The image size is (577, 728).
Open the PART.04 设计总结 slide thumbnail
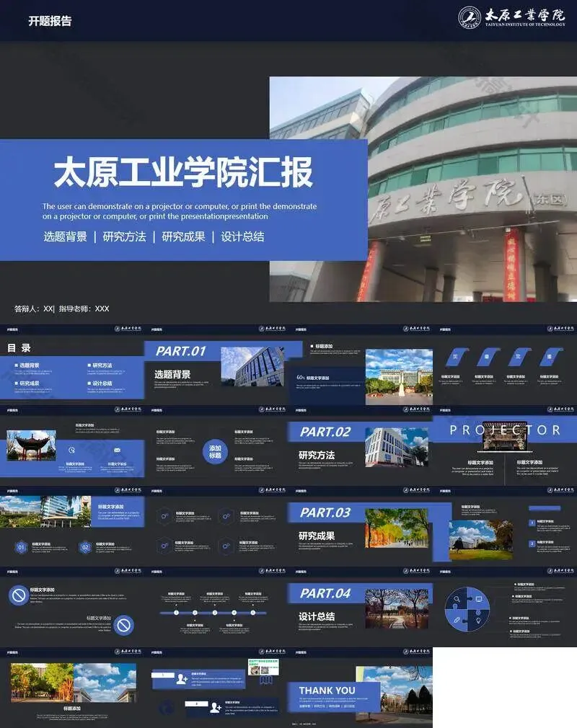(x=360, y=608)
